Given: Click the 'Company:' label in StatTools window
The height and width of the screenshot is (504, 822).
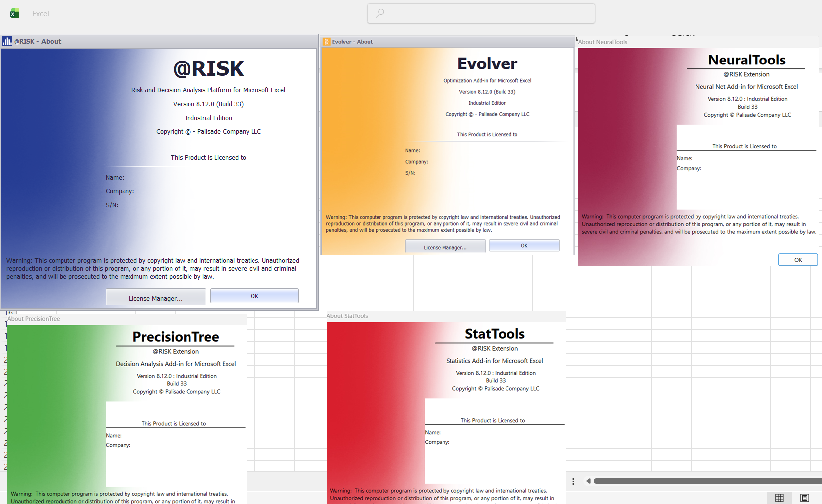Looking at the screenshot, I should click(437, 442).
